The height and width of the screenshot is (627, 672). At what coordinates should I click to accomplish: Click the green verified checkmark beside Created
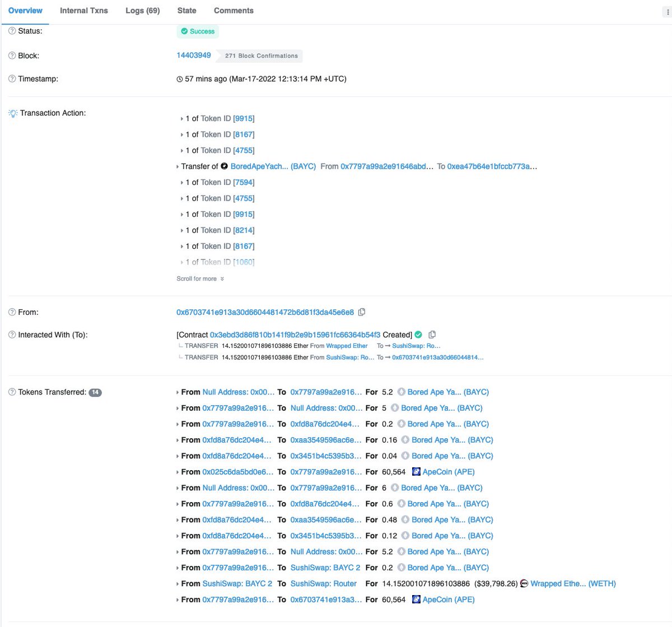[418, 335]
